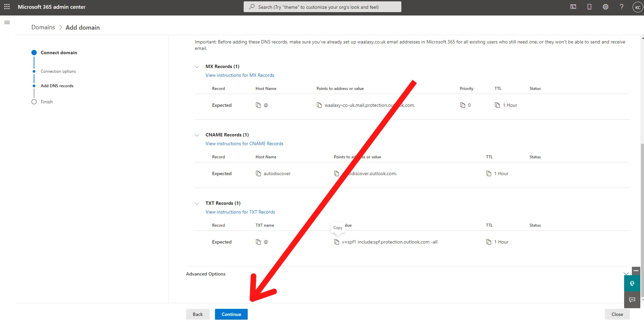Minimize the floating help widget

[636, 270]
